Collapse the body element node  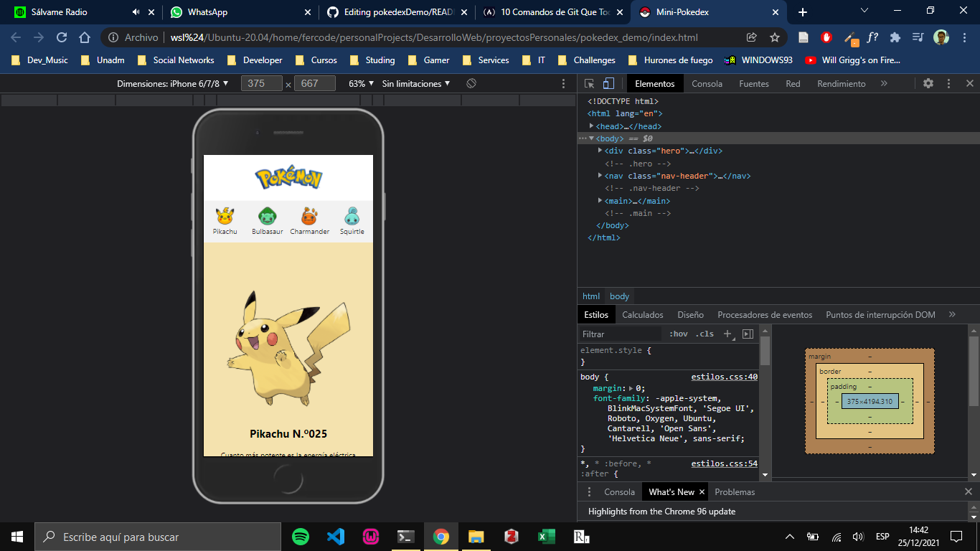tap(592, 138)
